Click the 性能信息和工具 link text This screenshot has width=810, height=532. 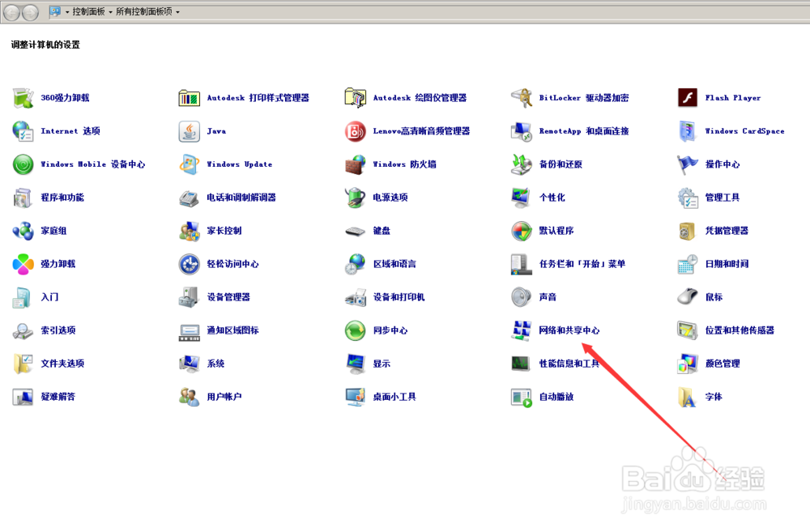(569, 364)
